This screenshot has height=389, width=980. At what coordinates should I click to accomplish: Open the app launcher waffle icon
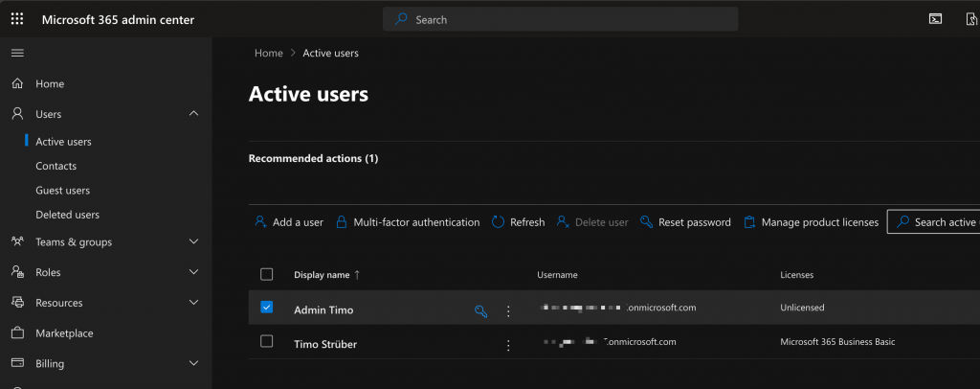tap(17, 19)
